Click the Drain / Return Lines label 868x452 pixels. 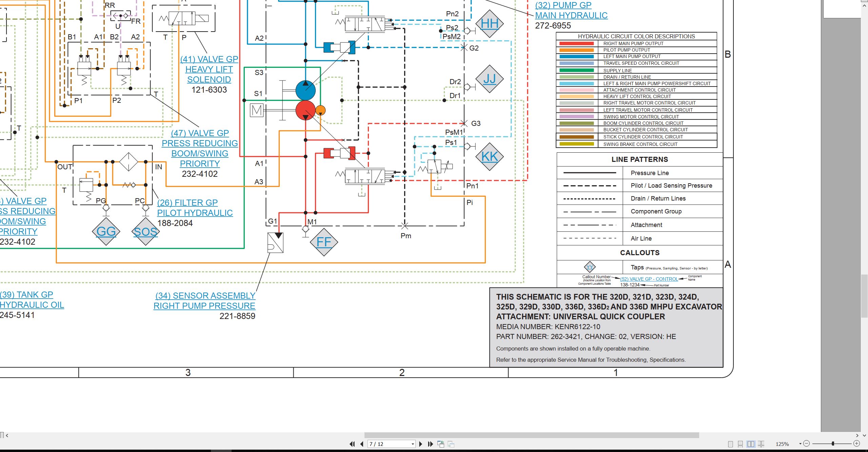658,199
